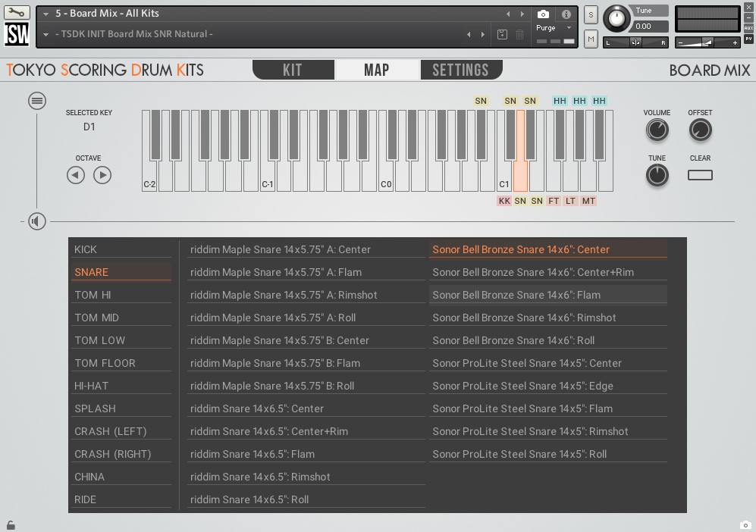This screenshot has width=756, height=532.
Task: Delete snapshot with trash icon
Action: (x=519, y=34)
